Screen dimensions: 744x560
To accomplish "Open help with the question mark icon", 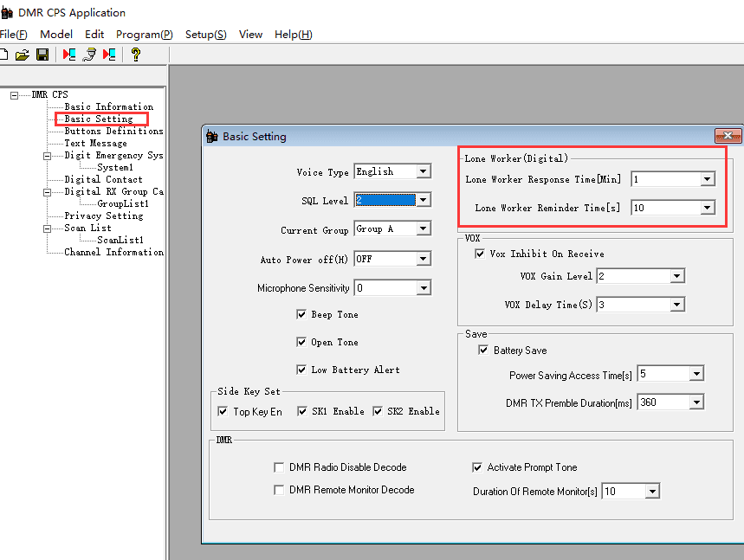I will click(x=136, y=55).
